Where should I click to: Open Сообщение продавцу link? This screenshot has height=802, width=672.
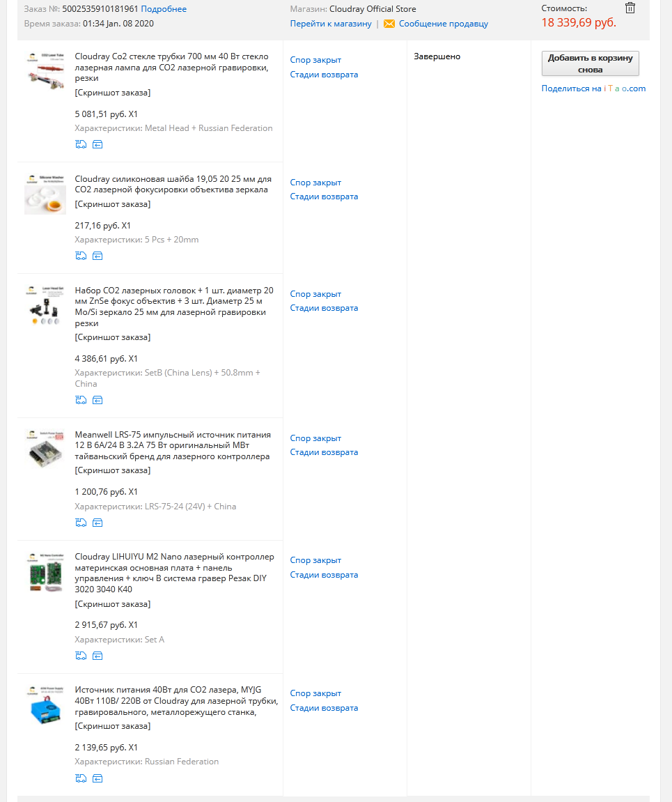pos(443,24)
